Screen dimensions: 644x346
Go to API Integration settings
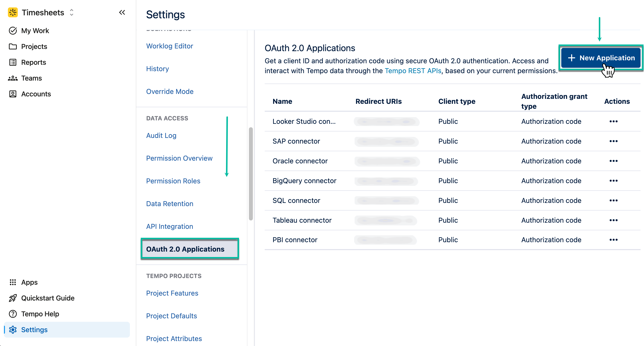point(169,226)
